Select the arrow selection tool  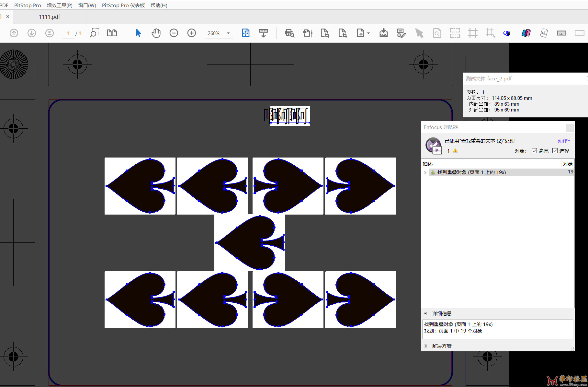(138, 33)
